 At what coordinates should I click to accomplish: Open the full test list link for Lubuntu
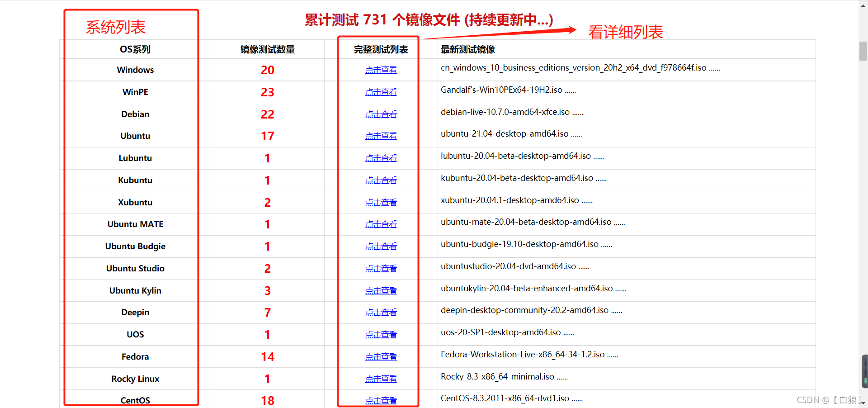click(x=381, y=158)
